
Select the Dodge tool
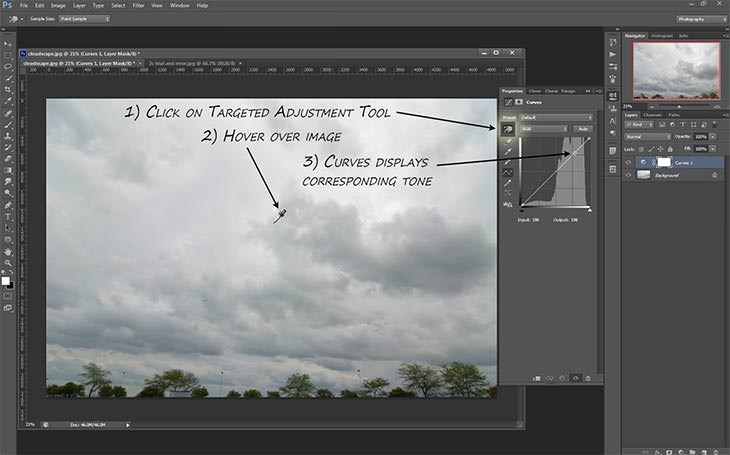[8, 193]
